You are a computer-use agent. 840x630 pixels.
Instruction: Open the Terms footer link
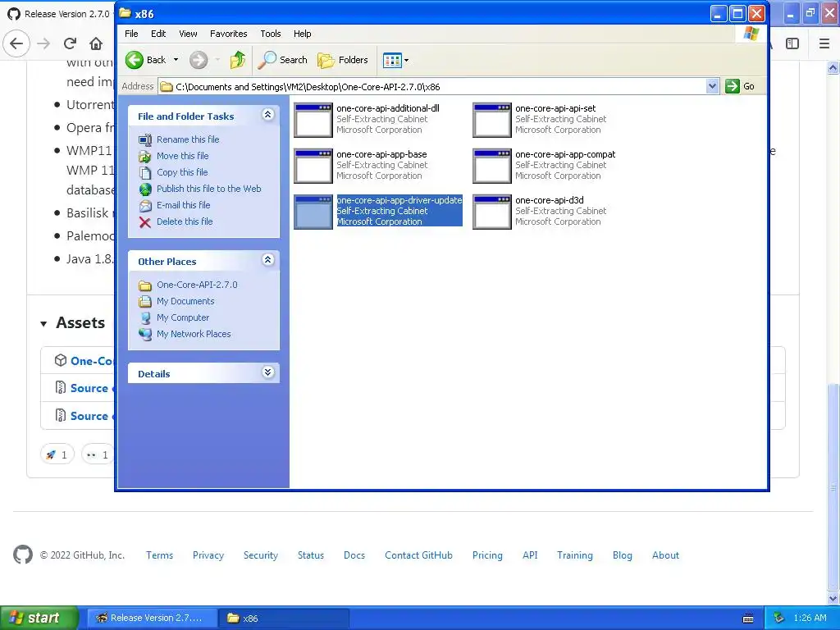coord(160,555)
